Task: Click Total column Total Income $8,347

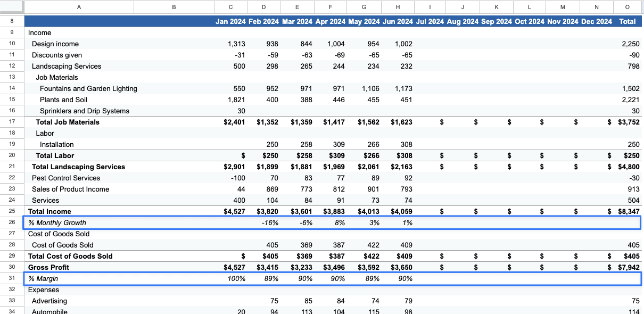Action: (629, 211)
